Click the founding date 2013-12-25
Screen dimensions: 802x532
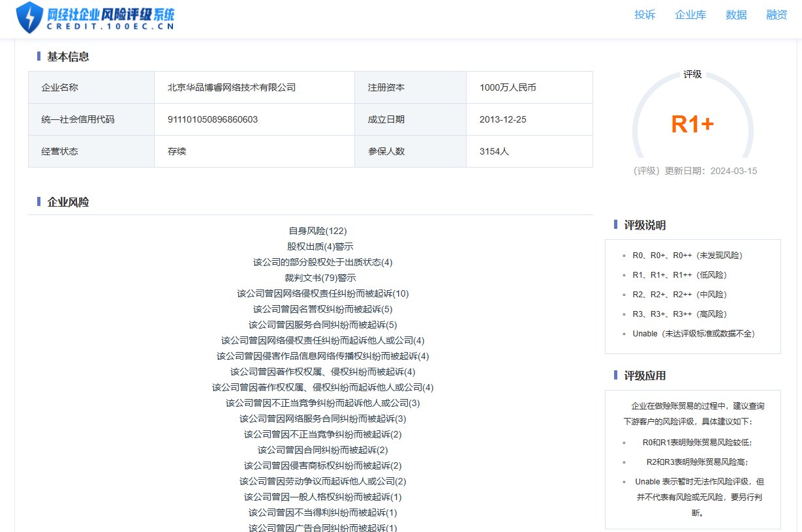click(x=503, y=119)
